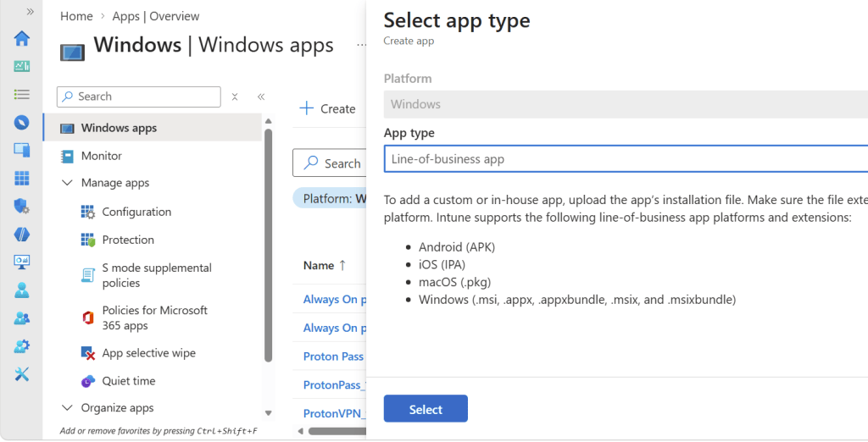
Task: Open the ProtonVPN_ app link
Action: pos(334,413)
